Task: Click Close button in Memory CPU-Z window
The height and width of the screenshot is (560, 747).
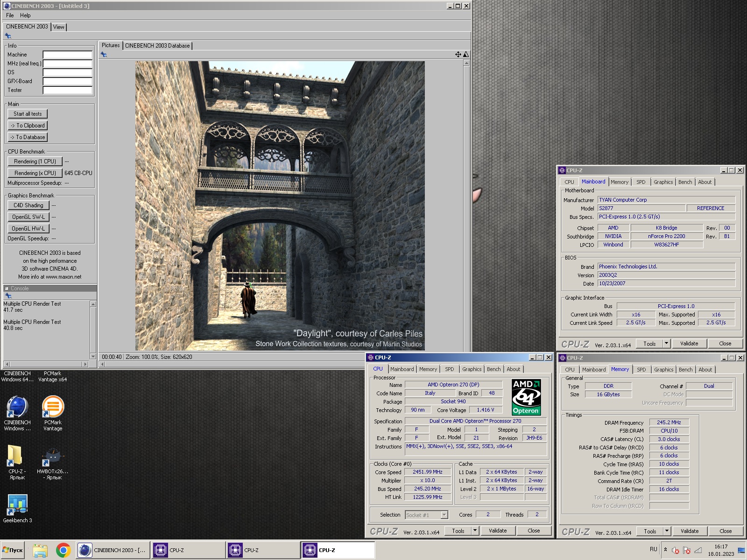Action: click(x=726, y=531)
